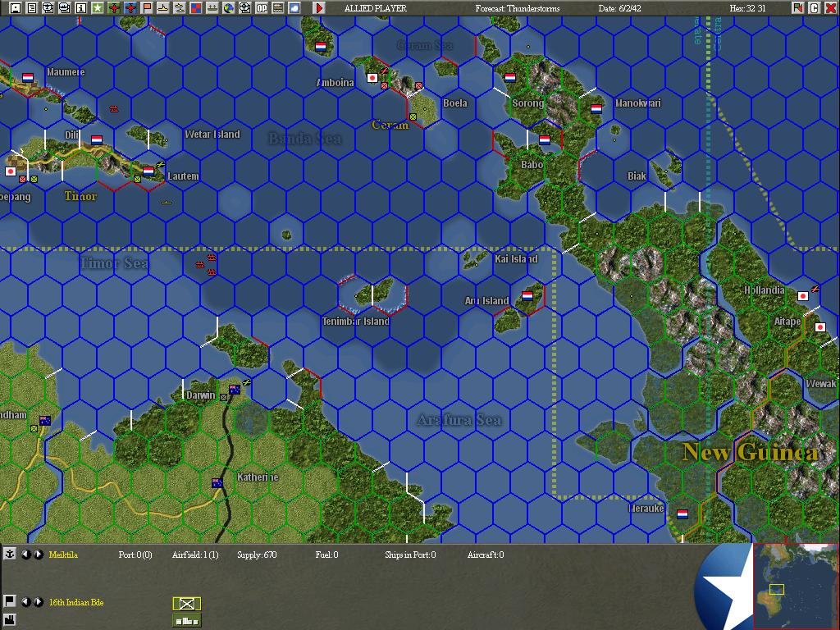Select the Dutch flag at Lautem
The width and height of the screenshot is (840, 630).
148,171
